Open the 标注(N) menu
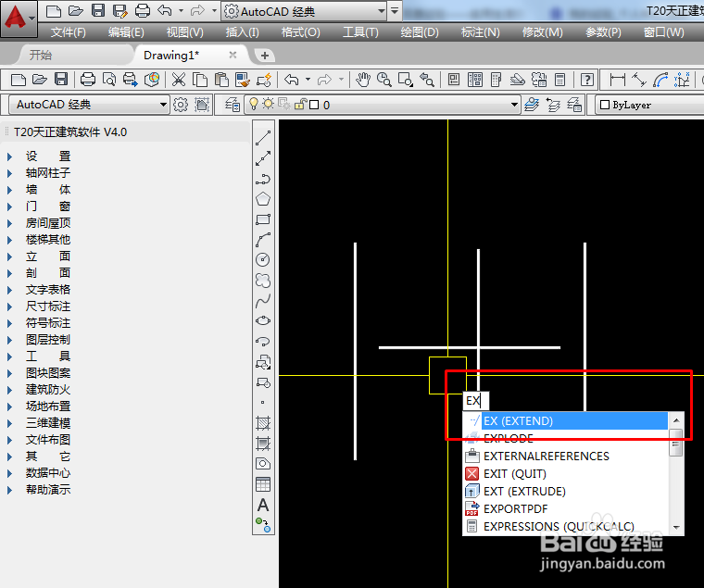This screenshot has height=588, width=704. 480,32
